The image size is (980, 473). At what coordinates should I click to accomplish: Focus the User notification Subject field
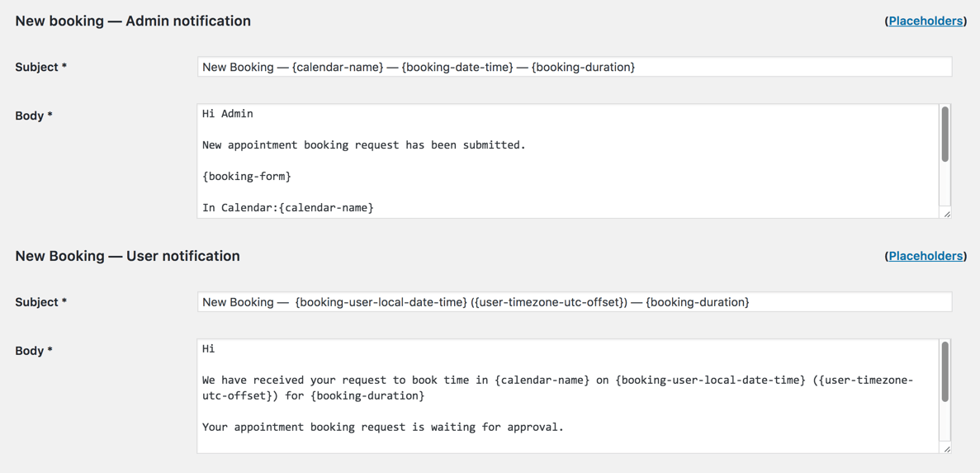[574, 302]
